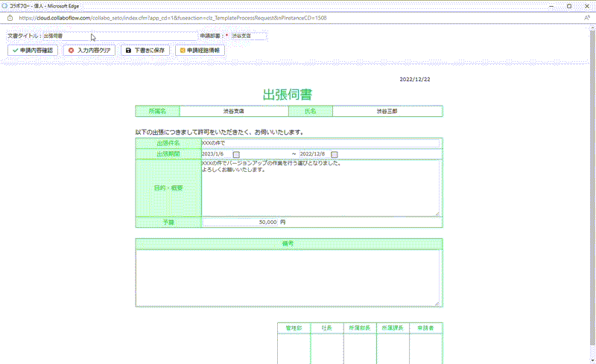
Task: Click the 入力内容クリア button
Action: point(89,50)
